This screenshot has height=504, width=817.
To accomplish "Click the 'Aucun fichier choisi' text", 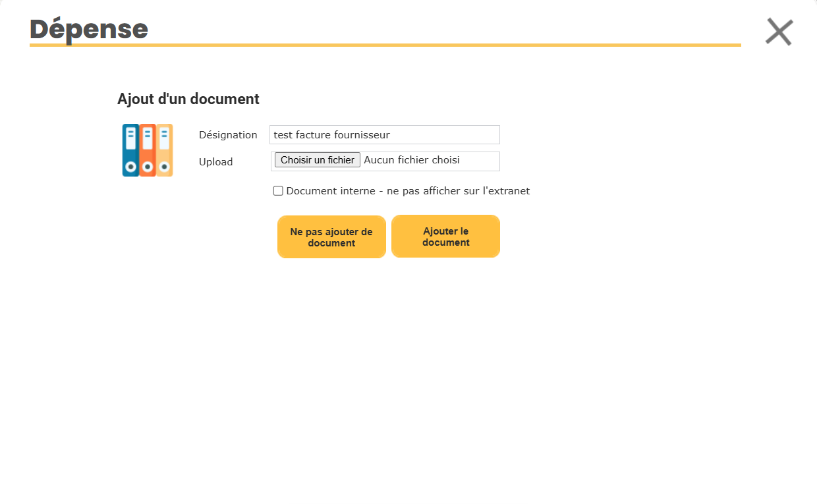I will pyautogui.click(x=412, y=160).
